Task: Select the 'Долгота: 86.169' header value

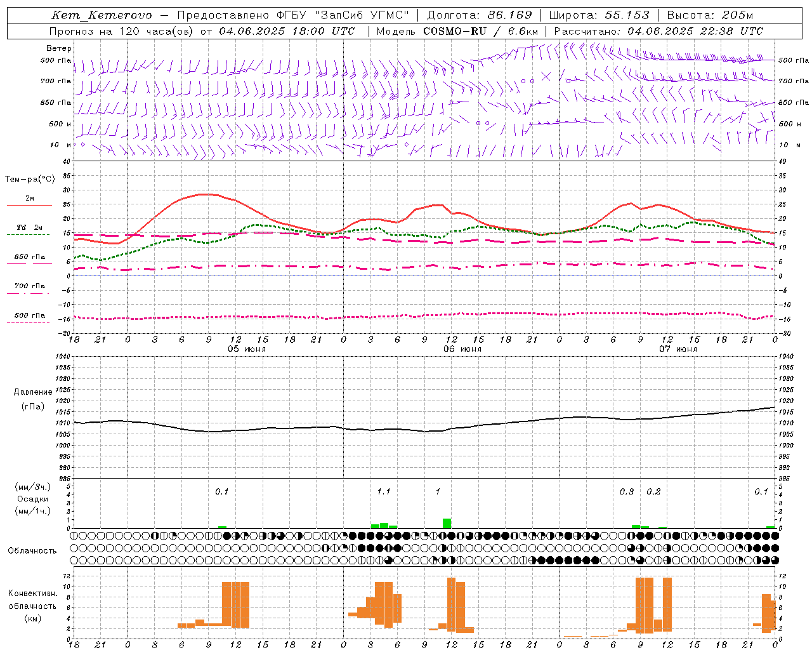Action: tap(480, 15)
